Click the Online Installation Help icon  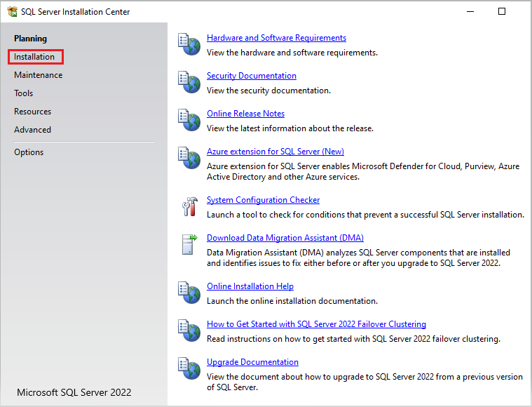[x=189, y=293]
